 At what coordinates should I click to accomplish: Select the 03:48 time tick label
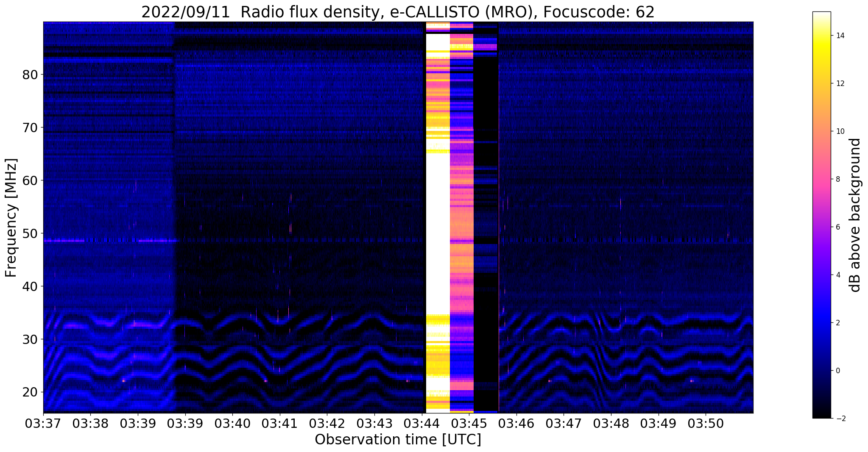click(611, 423)
